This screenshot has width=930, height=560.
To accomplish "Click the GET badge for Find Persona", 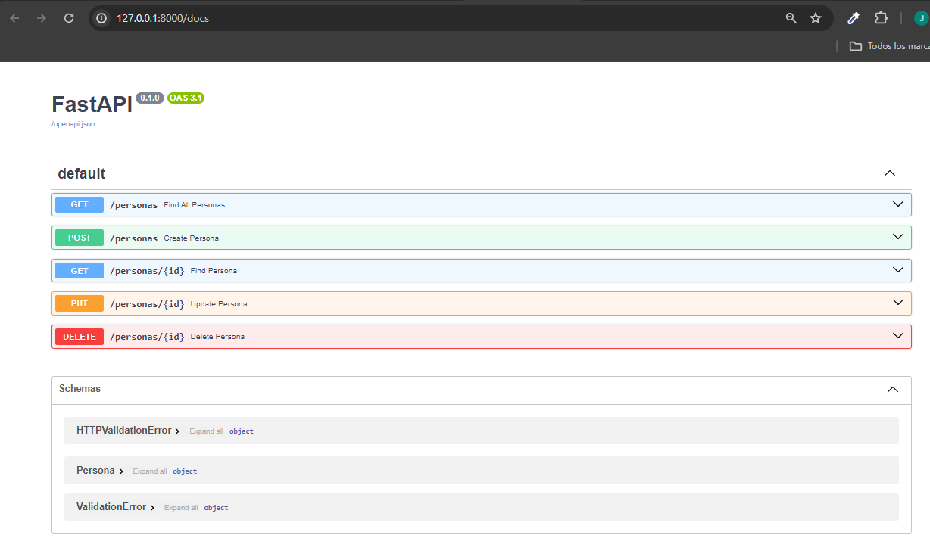I will click(80, 271).
